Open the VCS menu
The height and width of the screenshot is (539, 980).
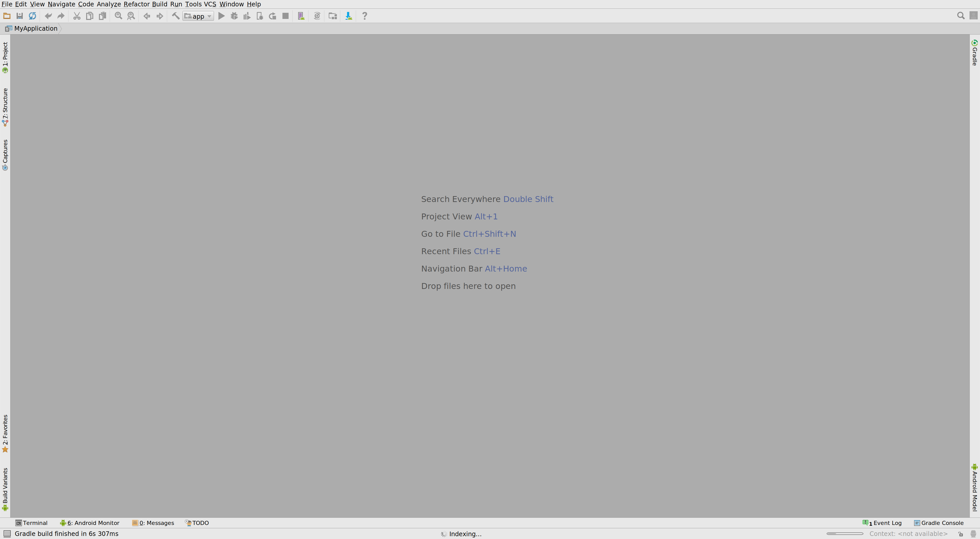pos(210,4)
